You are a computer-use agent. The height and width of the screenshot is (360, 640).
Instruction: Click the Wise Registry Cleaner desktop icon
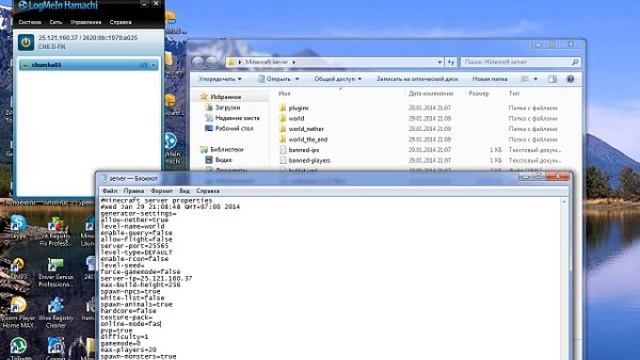tap(56, 313)
